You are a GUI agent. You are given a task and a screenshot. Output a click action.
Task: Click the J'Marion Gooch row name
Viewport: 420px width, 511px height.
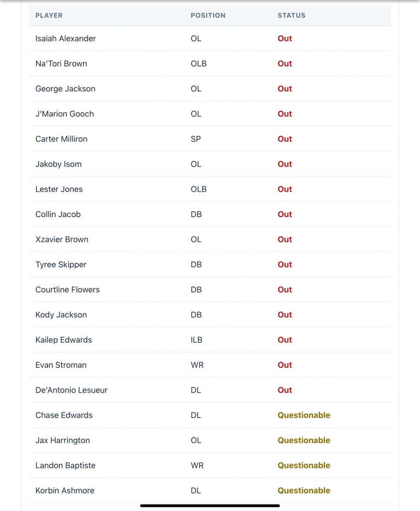point(64,114)
